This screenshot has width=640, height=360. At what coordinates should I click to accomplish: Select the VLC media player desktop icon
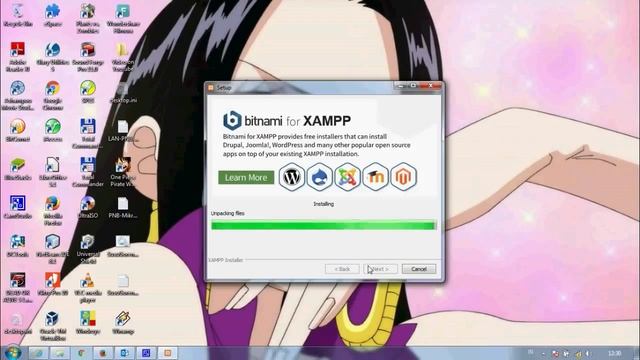tap(88, 287)
